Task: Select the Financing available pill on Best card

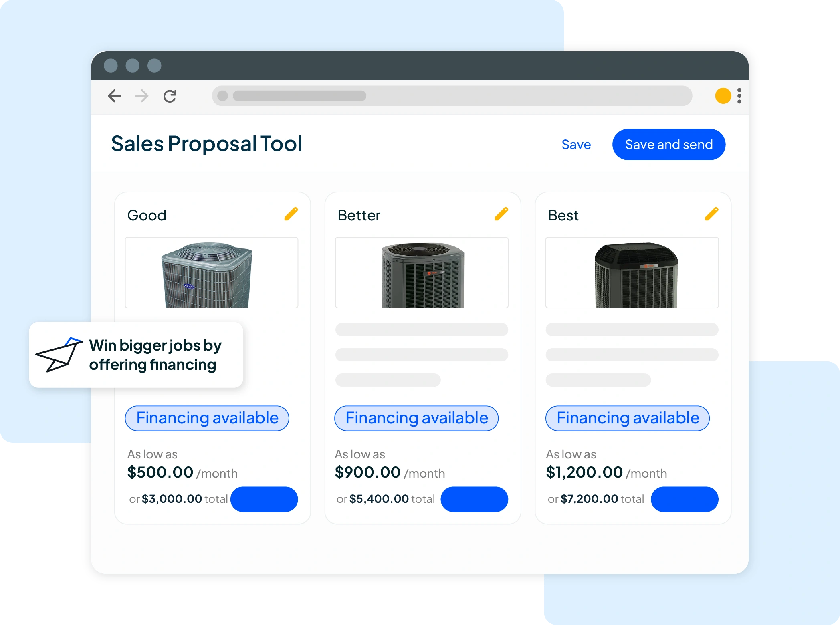Action: tap(627, 418)
